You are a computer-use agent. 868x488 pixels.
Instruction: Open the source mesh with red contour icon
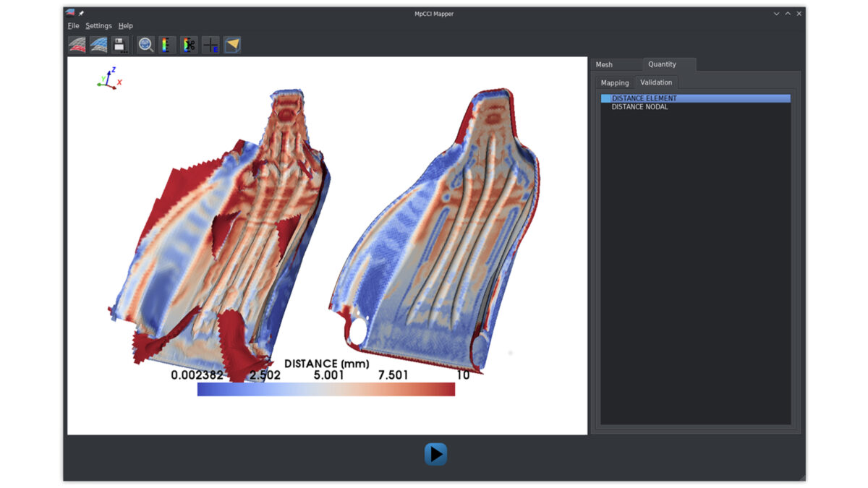[76, 44]
